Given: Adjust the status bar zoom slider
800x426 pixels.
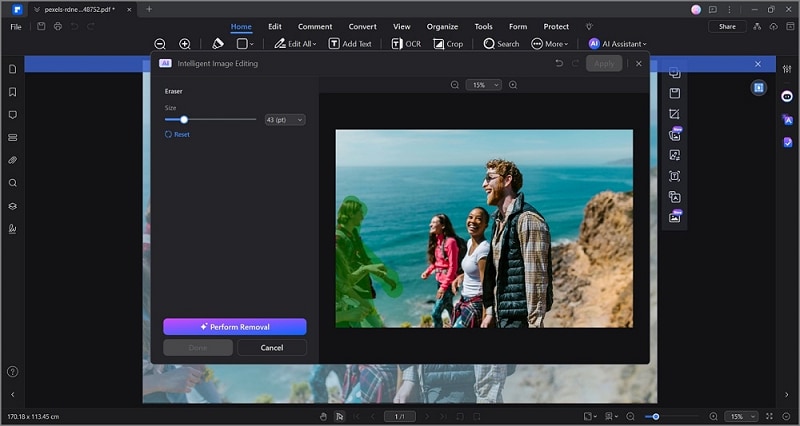Looking at the screenshot, I should point(656,416).
